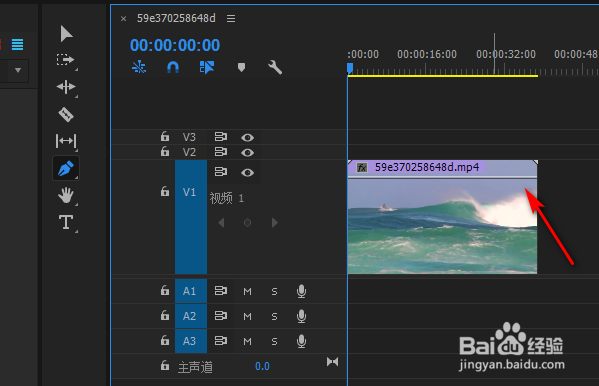
Task: Hide track V2 output eye
Action: click(x=248, y=152)
